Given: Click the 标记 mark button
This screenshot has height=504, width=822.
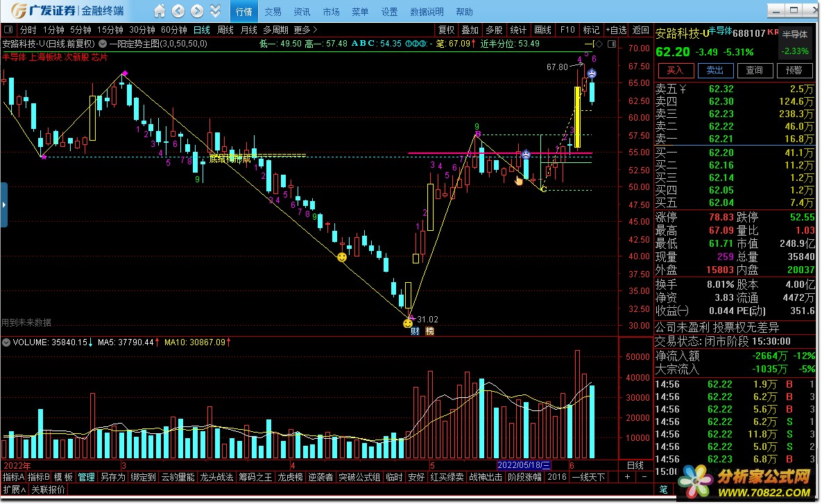Looking at the screenshot, I should point(591,30).
